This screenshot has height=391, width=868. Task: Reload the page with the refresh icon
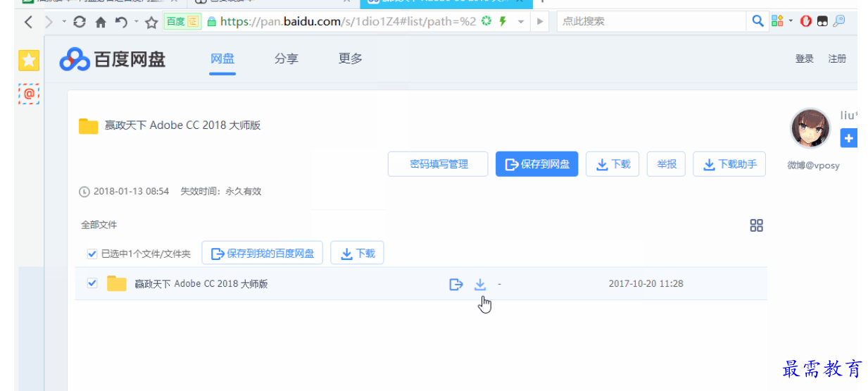(x=80, y=22)
